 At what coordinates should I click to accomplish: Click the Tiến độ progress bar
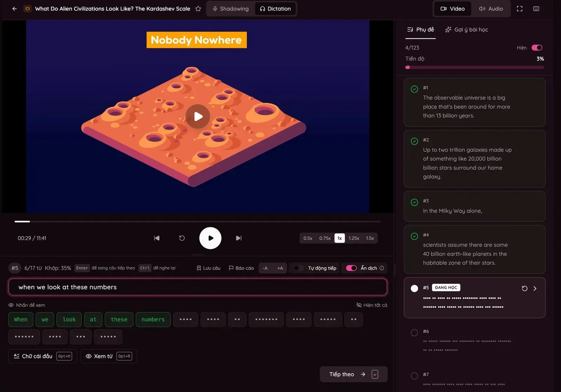475,67
